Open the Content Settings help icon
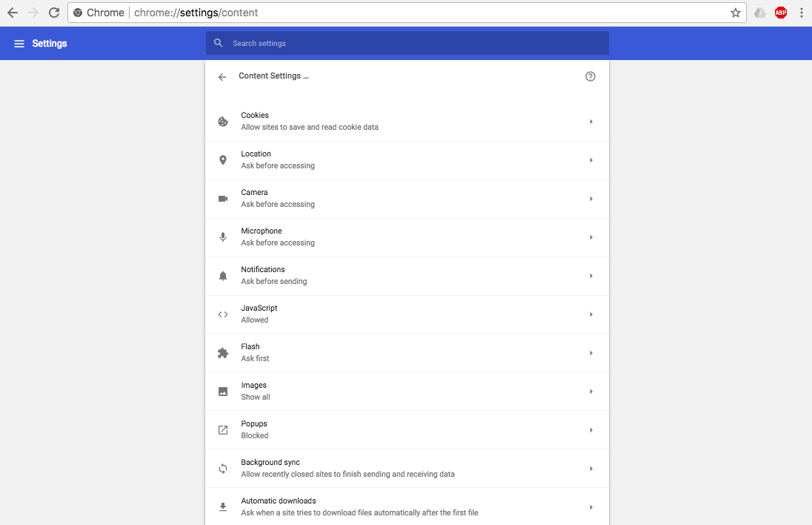The height and width of the screenshot is (525, 812). click(590, 76)
